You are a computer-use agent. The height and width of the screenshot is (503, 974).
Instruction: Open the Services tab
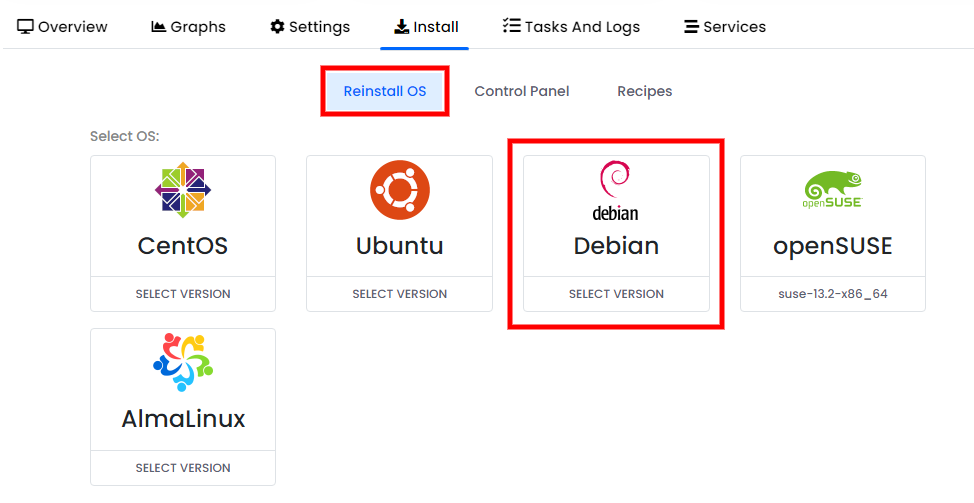pos(724,27)
